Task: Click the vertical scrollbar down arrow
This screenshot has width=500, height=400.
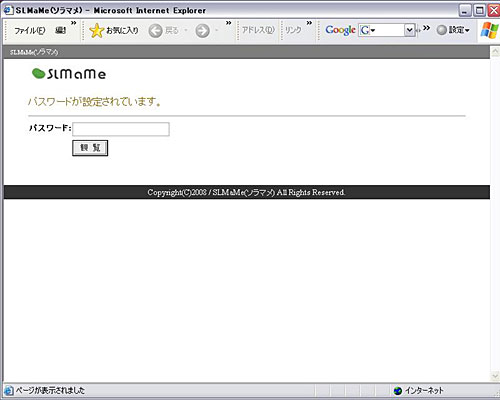Action: click(x=495, y=376)
